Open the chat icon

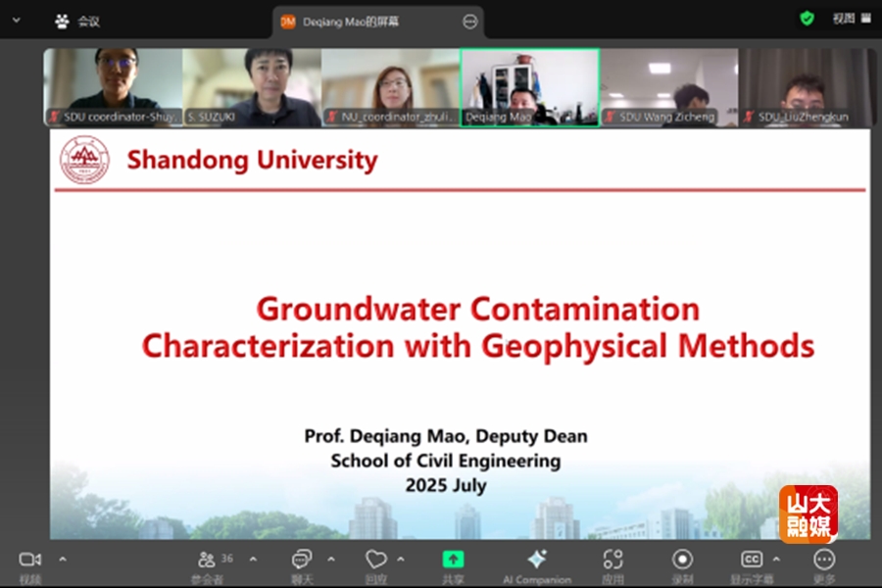coord(302,560)
